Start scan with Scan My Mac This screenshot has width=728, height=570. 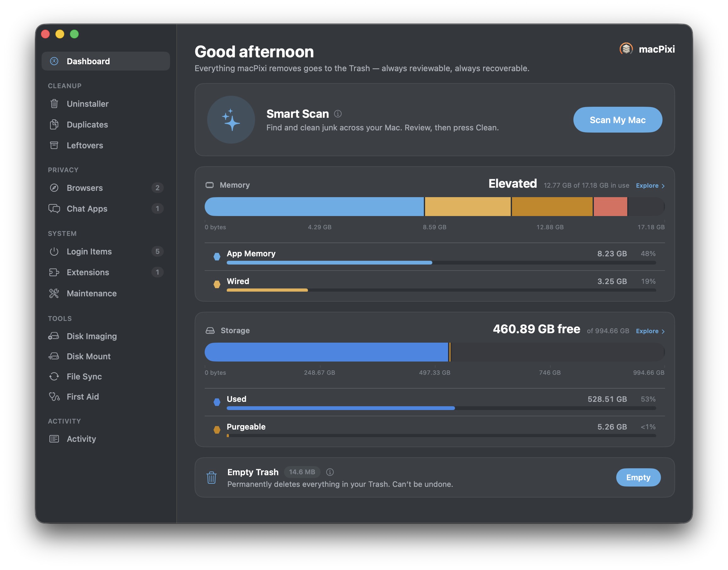coord(617,120)
